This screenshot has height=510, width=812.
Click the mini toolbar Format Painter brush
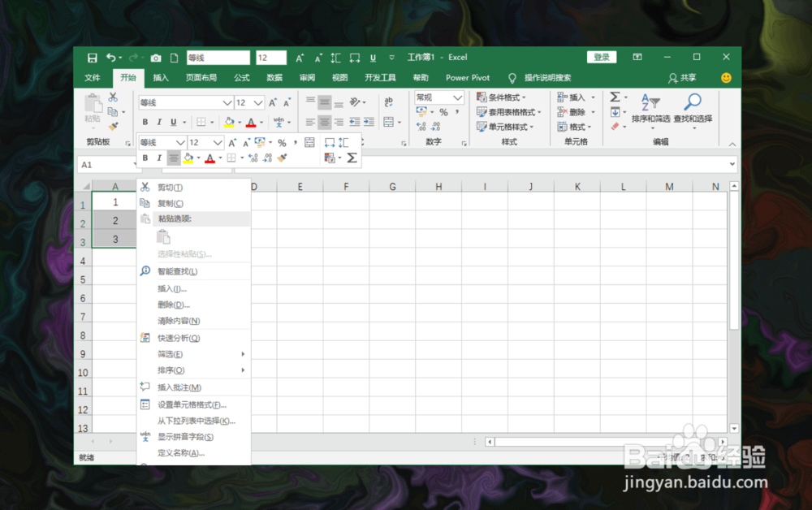click(x=283, y=158)
